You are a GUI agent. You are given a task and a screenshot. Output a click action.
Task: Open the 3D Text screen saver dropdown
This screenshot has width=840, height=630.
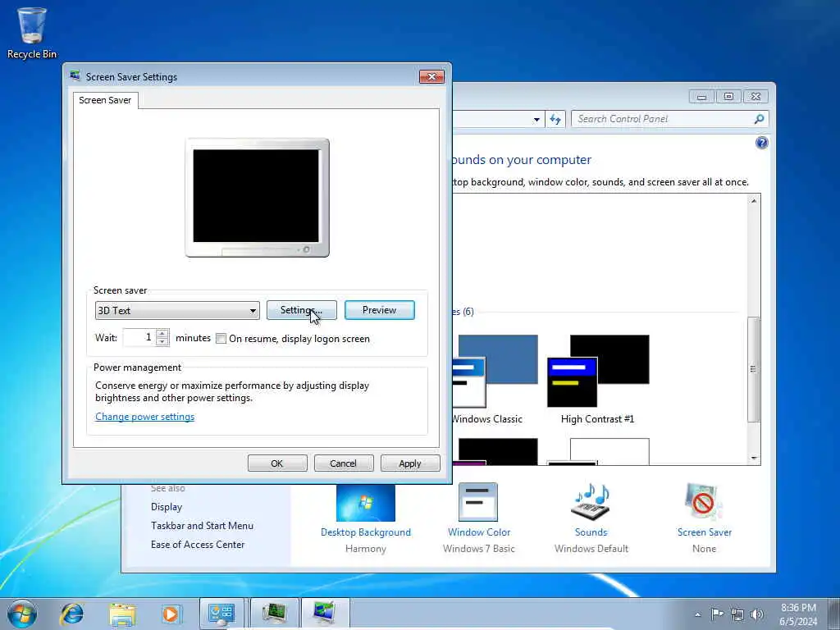tap(177, 310)
